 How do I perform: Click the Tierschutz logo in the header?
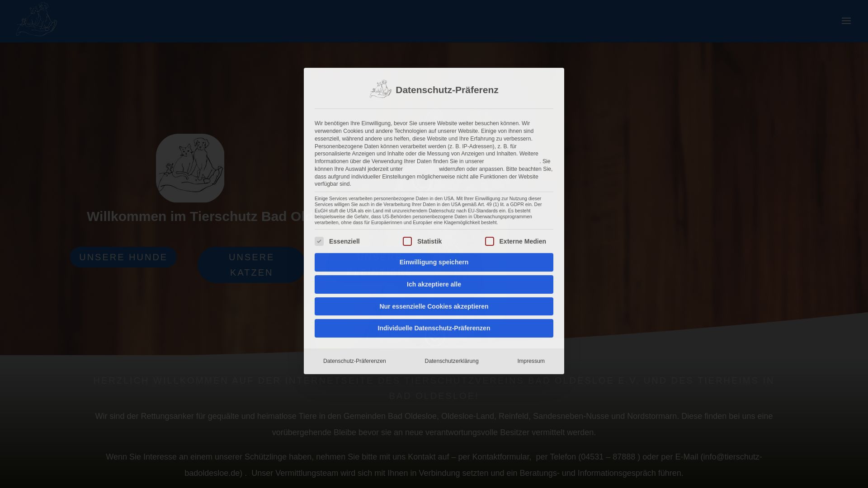tap(37, 20)
